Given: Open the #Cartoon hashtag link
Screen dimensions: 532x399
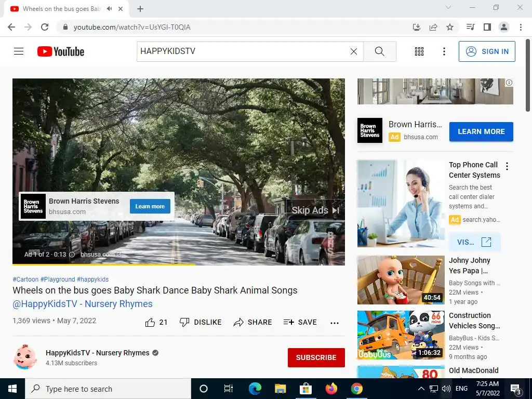Looking at the screenshot, I should (25, 279).
